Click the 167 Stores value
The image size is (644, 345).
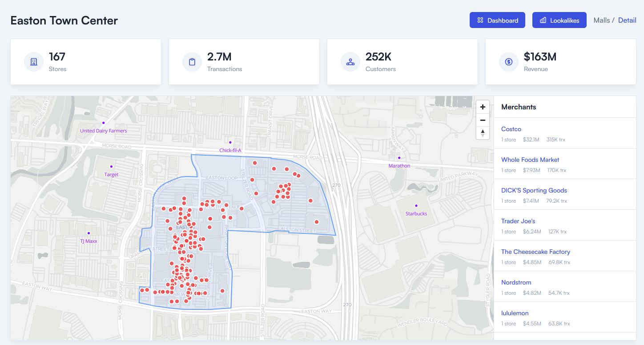[x=57, y=56]
